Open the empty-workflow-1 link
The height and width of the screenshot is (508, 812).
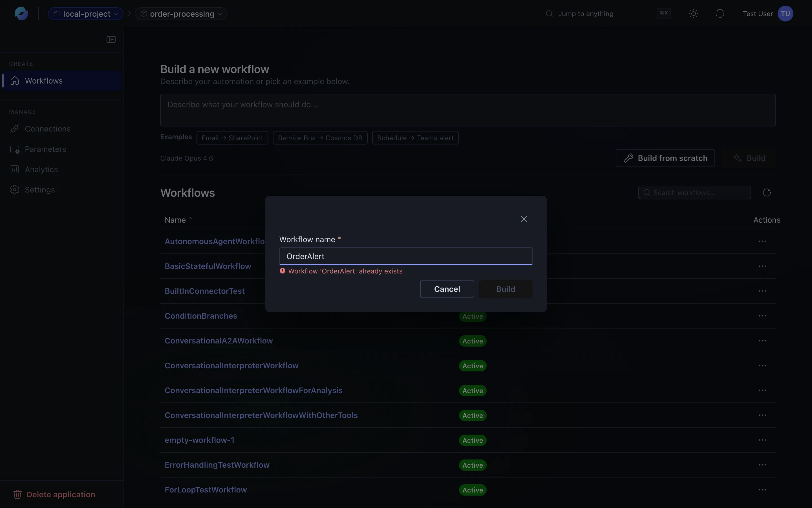[x=199, y=440]
